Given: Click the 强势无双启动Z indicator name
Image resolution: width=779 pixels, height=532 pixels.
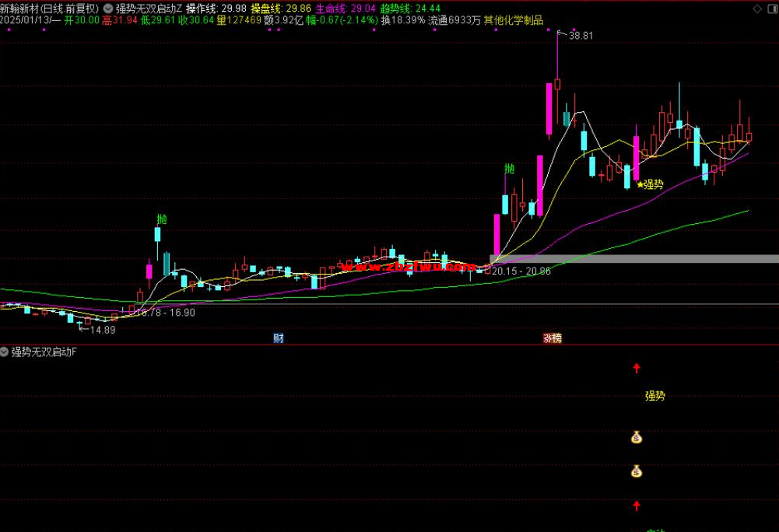Looking at the screenshot, I should (x=149, y=9).
